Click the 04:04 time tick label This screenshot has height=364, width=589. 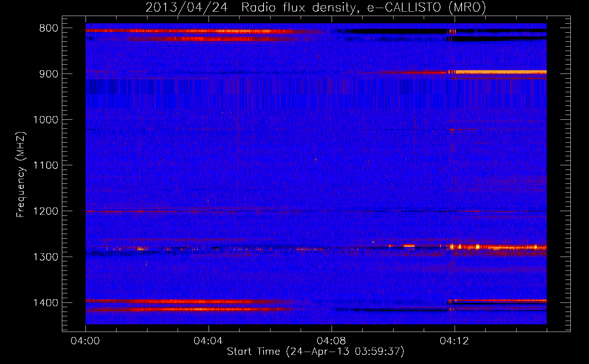click(x=208, y=341)
